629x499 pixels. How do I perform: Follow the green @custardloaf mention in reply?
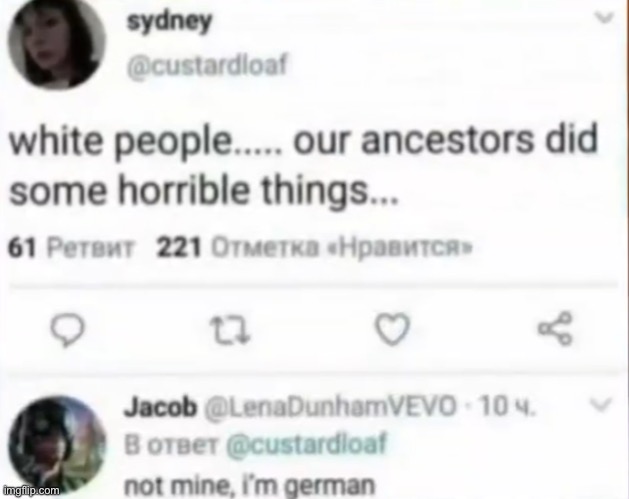point(306,444)
